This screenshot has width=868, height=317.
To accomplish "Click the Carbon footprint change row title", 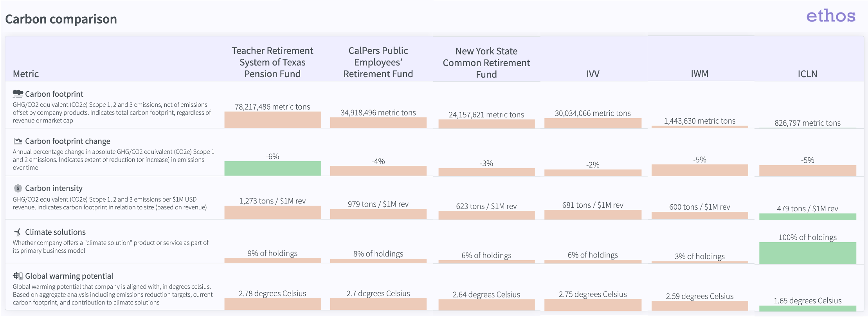I will (68, 141).
